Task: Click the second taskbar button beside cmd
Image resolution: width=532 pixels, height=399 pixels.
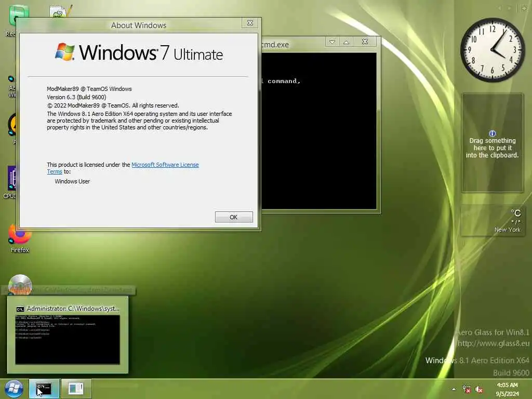Action: click(x=76, y=389)
